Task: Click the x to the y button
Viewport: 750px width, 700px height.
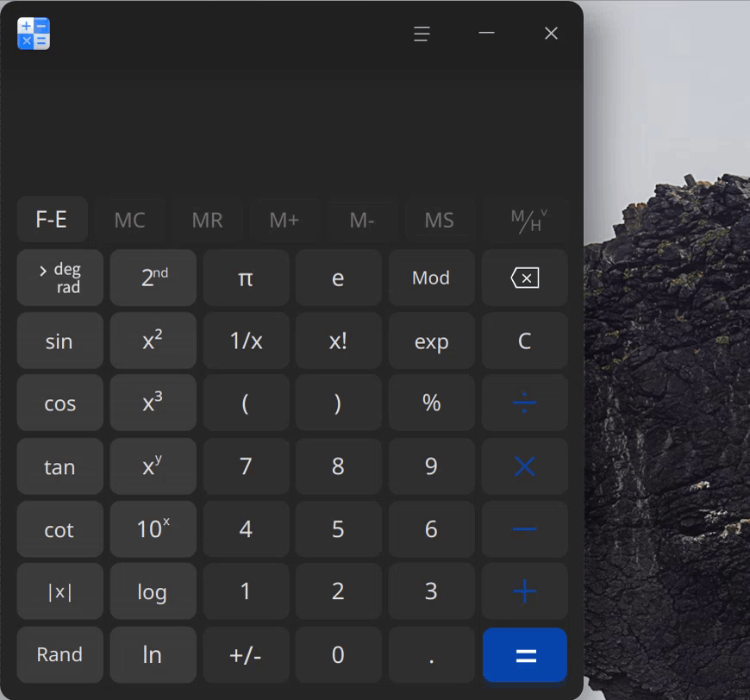Action: click(153, 466)
